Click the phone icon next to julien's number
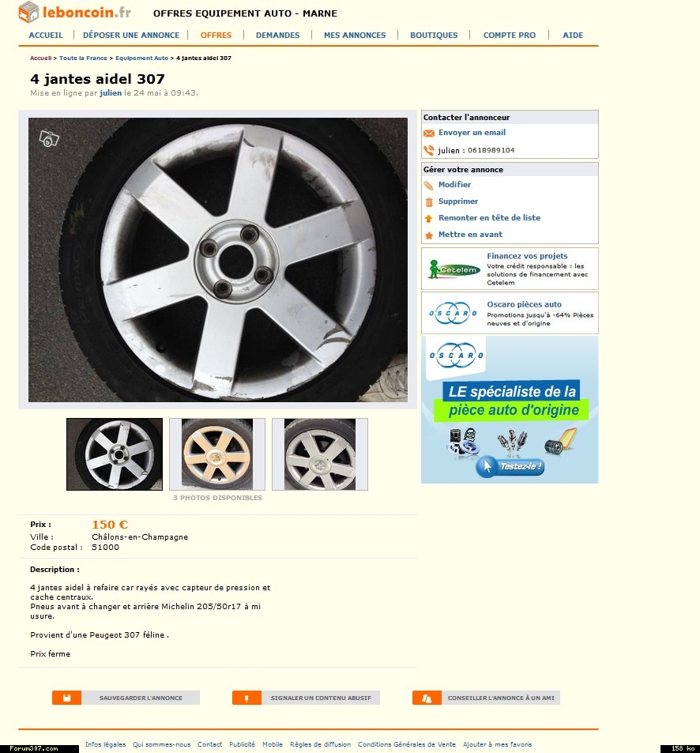 (x=429, y=150)
